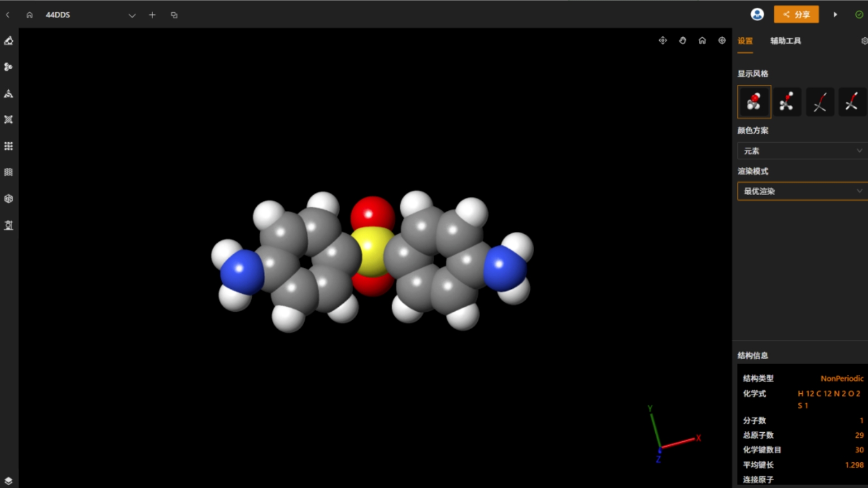Click the play arrow button in header
The width and height of the screenshot is (868, 488).
[836, 15]
